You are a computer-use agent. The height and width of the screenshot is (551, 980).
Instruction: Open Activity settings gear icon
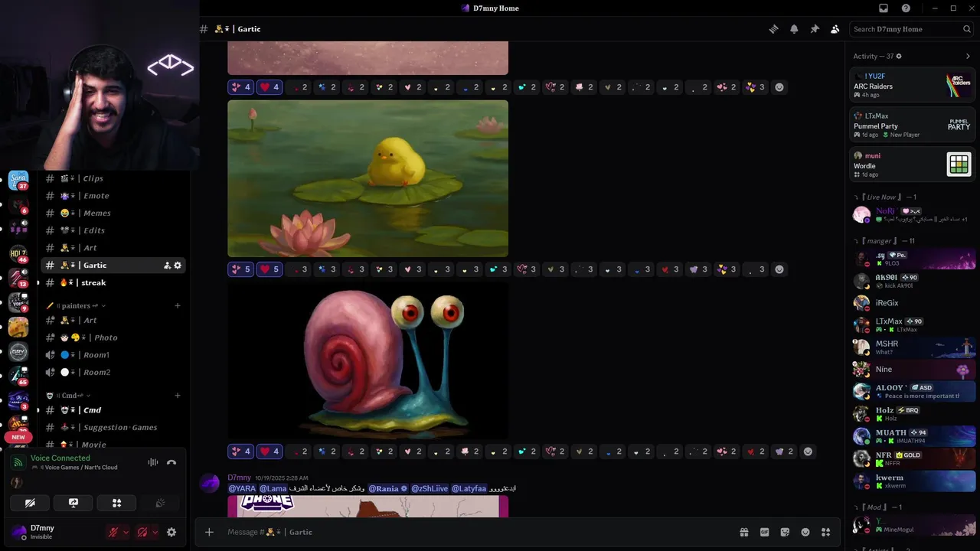[899, 56]
